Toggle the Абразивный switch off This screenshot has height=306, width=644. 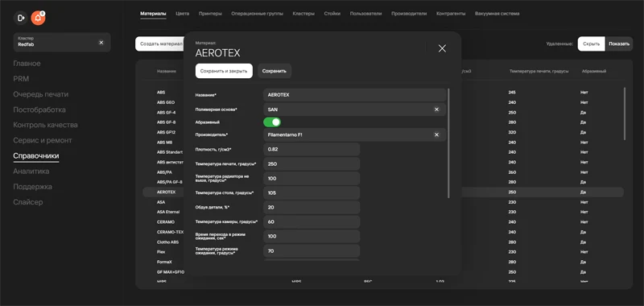(272, 122)
